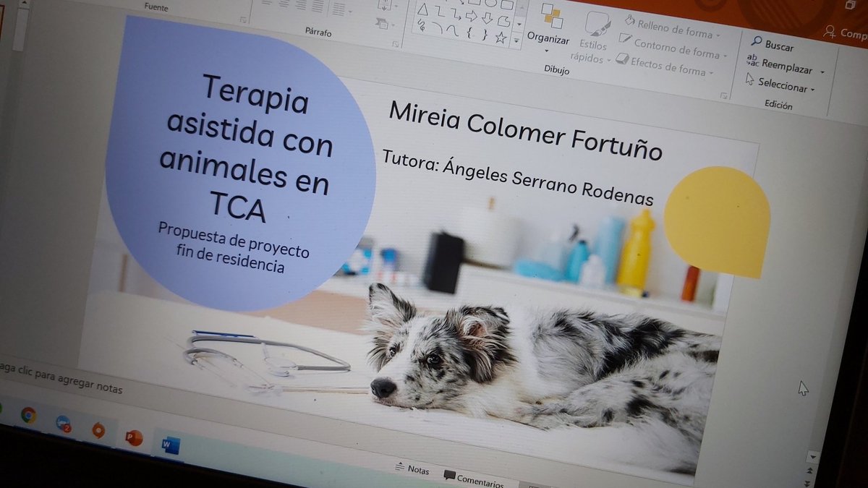
Task: Open the taskbar app with badge 2
Action: coord(64,423)
